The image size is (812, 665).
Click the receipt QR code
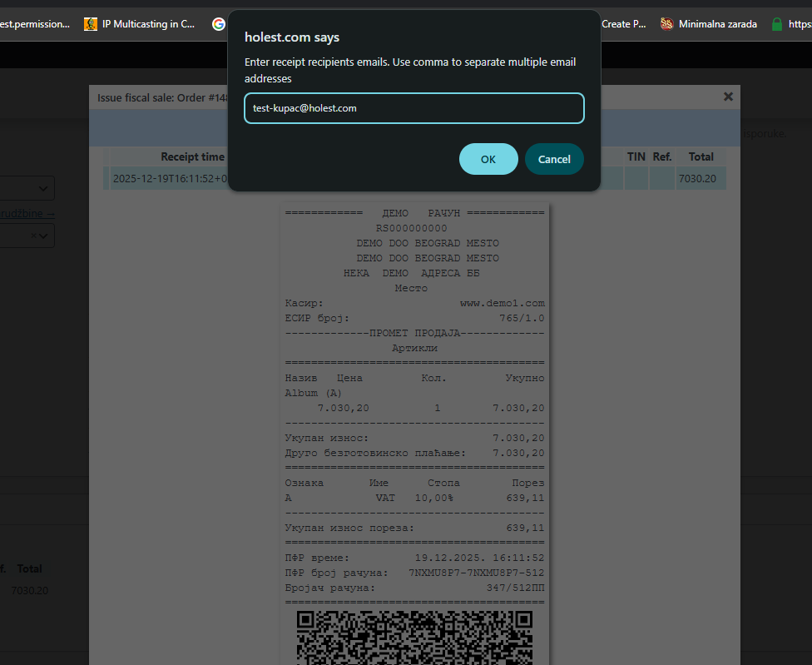(x=414, y=637)
